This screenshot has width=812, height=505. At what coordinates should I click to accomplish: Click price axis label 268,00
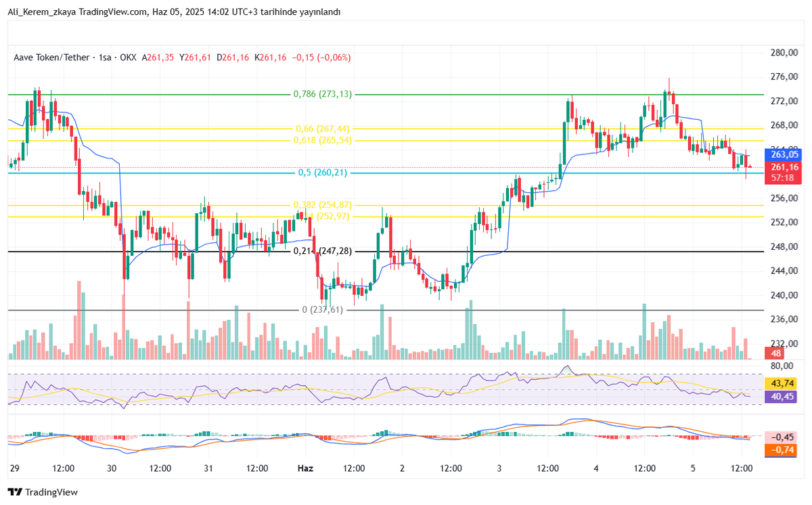click(784, 125)
